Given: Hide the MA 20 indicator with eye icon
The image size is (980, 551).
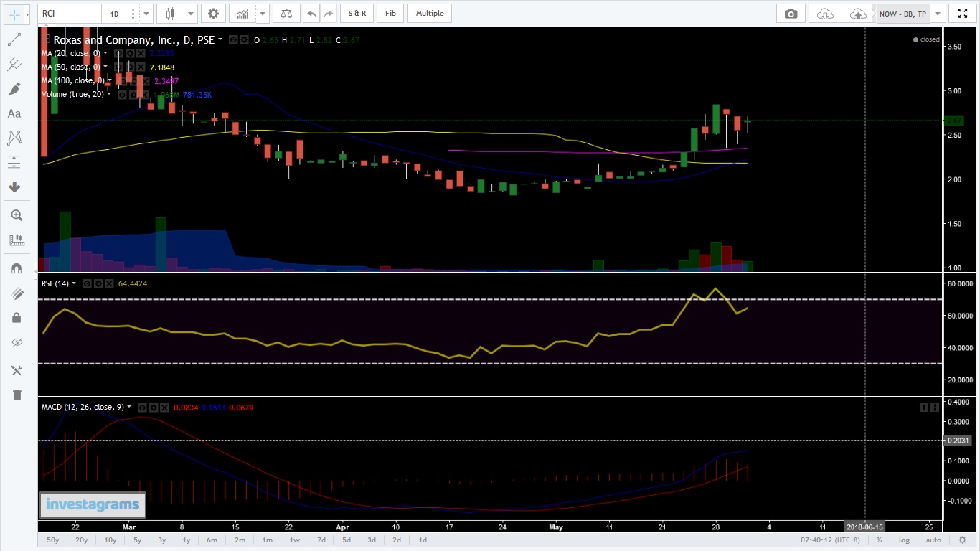Looking at the screenshot, I should 119,54.
